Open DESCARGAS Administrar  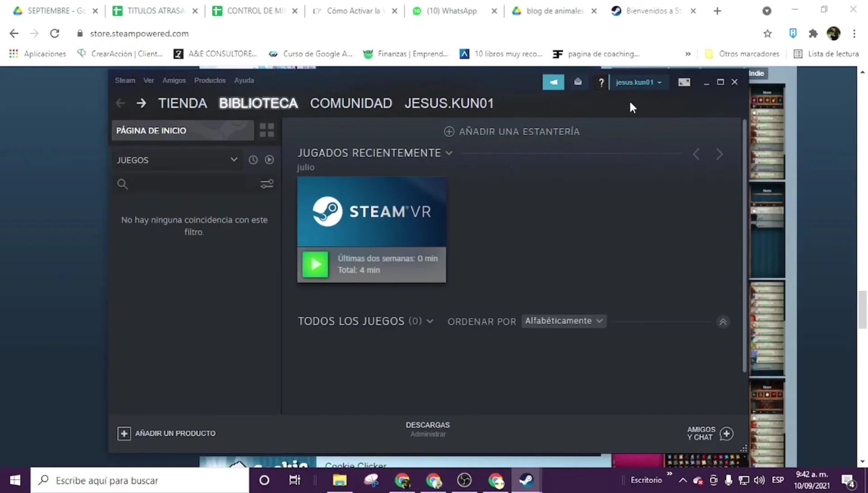[x=428, y=429]
